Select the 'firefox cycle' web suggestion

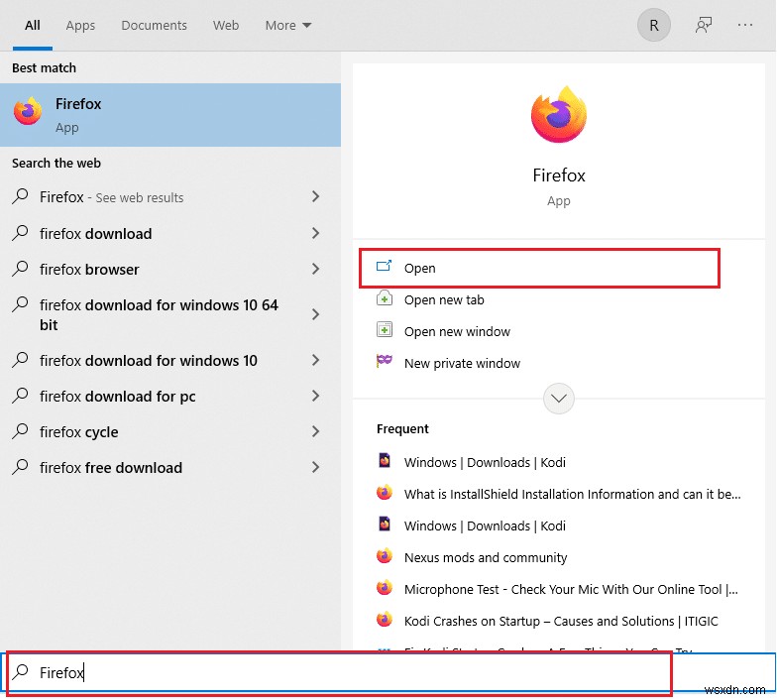78,432
